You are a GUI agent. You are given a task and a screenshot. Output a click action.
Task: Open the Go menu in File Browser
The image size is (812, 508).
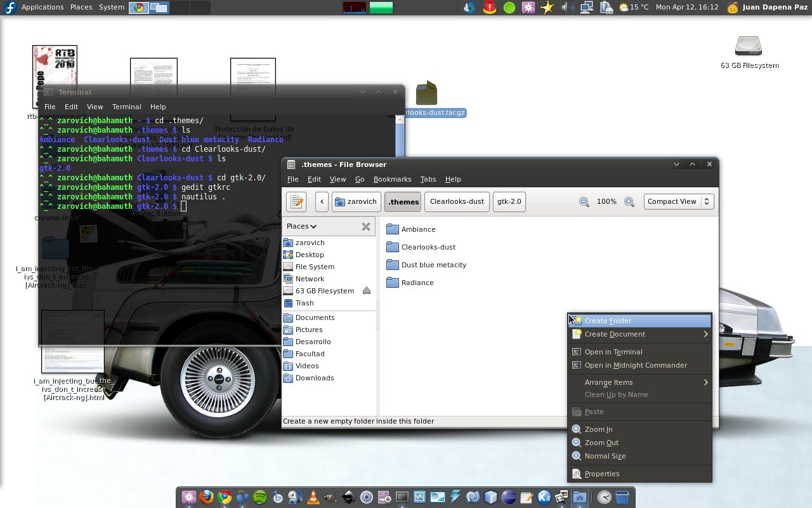(x=360, y=179)
